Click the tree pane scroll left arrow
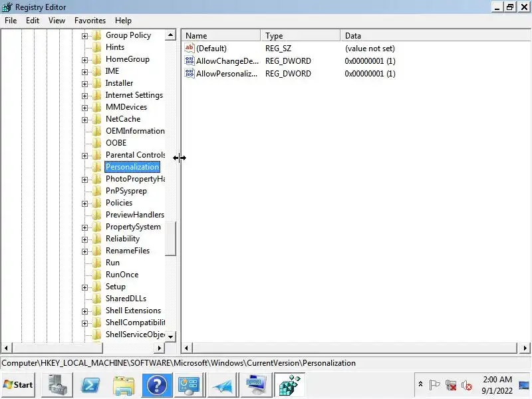532x399 pixels. (x=6, y=348)
